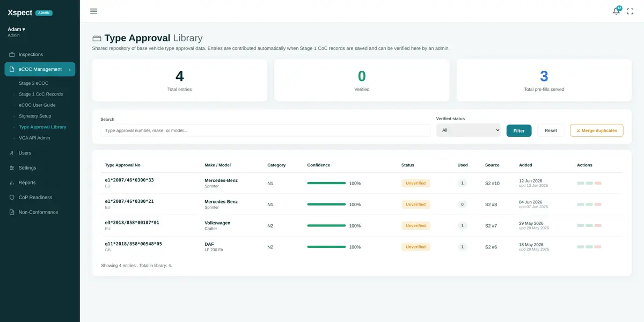The width and height of the screenshot is (644, 322).
Task: Click the confidence bar in the Volkswagen row
Action: (326, 225)
